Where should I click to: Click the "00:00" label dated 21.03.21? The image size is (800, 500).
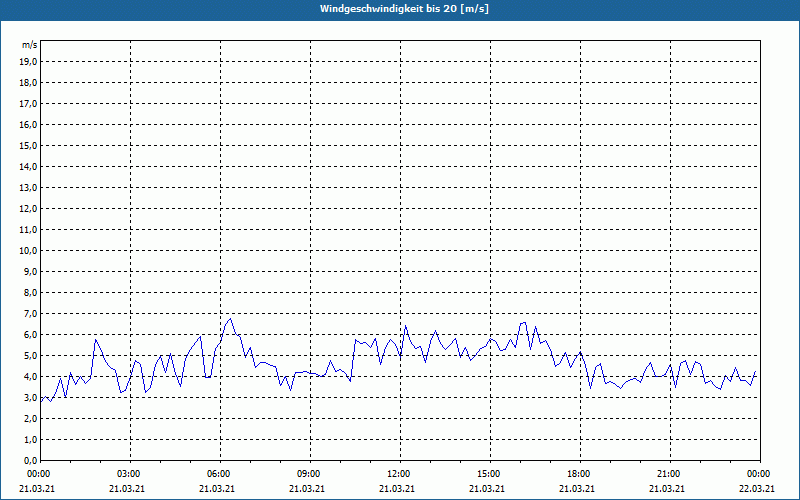(x=40, y=474)
